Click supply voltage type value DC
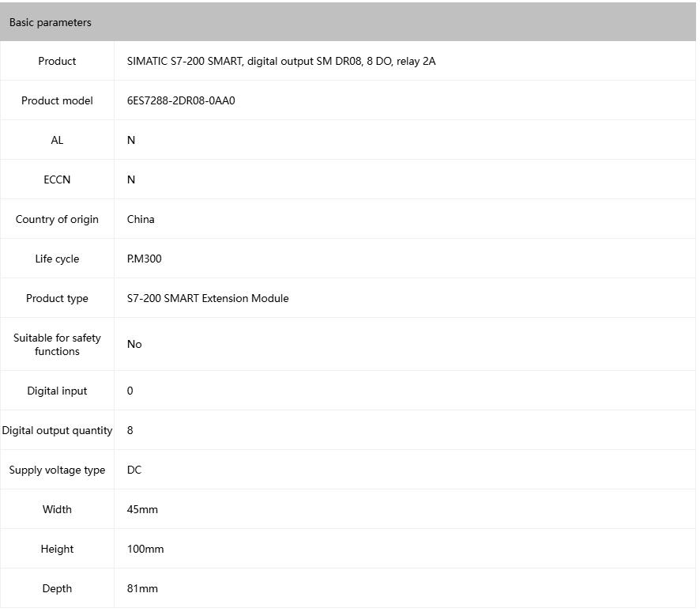 coord(134,470)
